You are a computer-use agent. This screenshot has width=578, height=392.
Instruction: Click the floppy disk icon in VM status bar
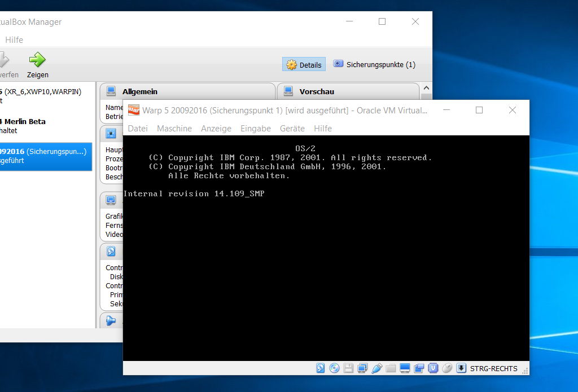pos(348,368)
